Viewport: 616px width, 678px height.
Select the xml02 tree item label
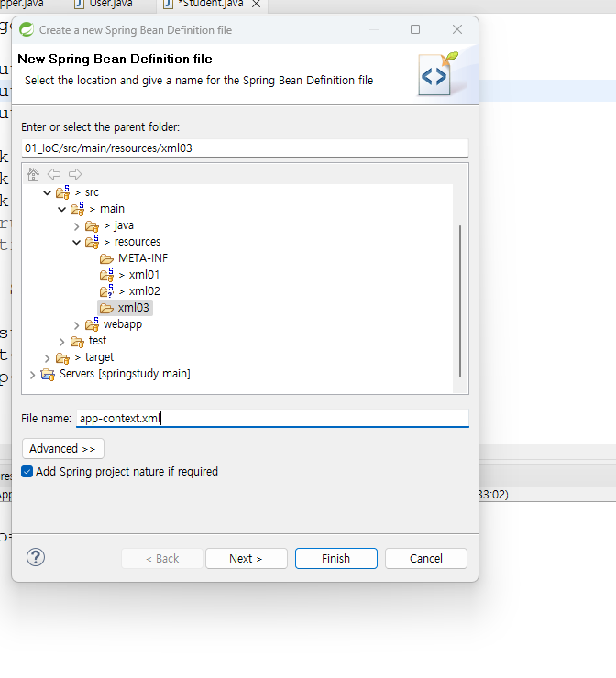tap(145, 291)
